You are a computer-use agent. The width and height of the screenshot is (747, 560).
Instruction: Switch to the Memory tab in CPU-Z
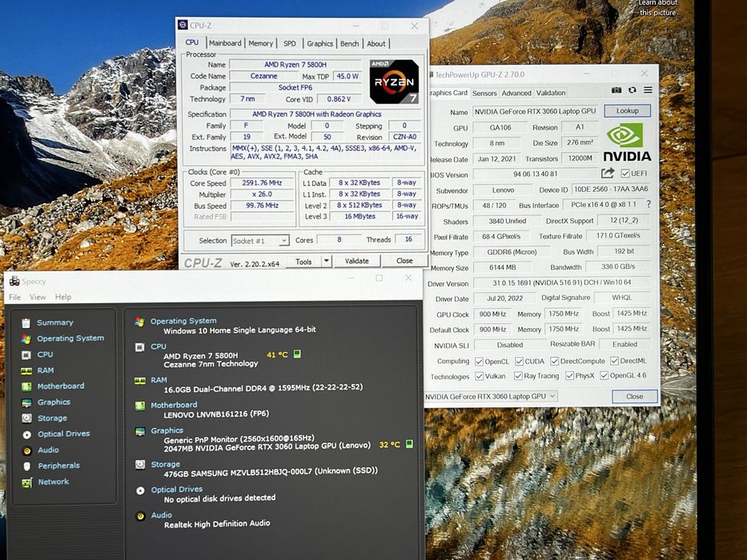(x=260, y=43)
